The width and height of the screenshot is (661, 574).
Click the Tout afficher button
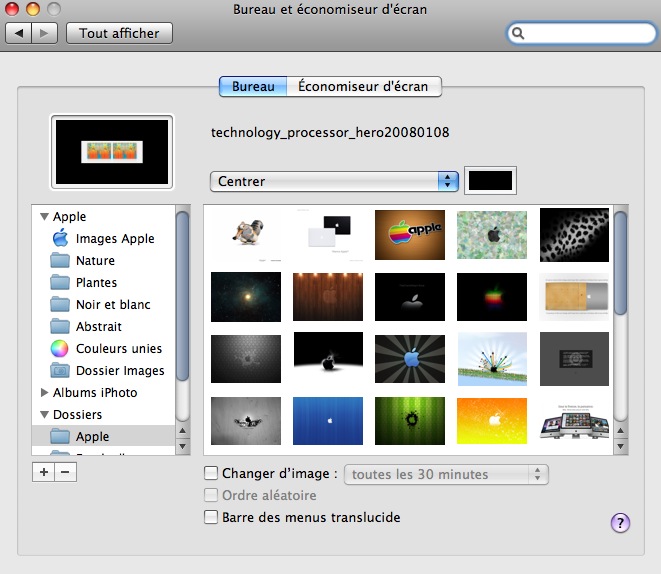[x=119, y=33]
